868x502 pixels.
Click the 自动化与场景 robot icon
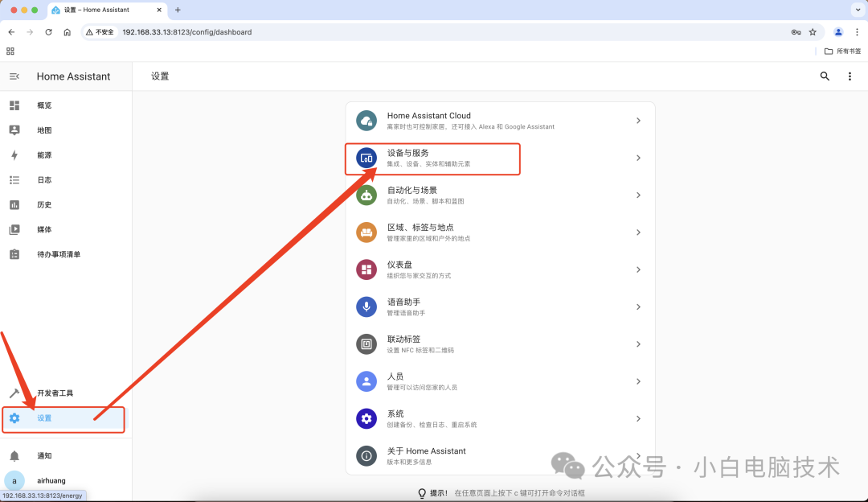[366, 195]
